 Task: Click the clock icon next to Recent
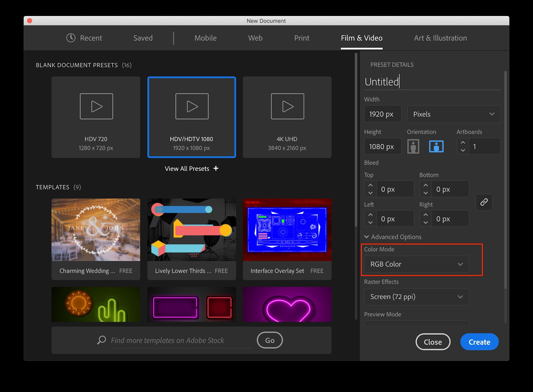coord(71,38)
